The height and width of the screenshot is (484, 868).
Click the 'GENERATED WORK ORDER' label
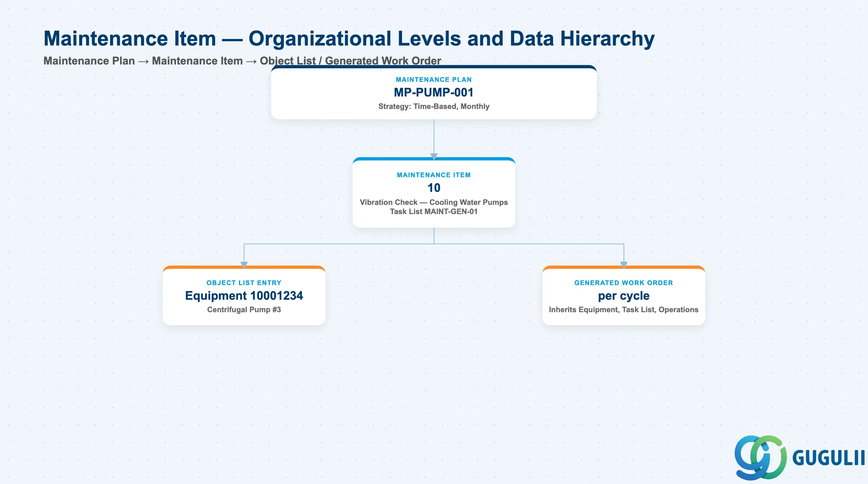click(x=624, y=283)
